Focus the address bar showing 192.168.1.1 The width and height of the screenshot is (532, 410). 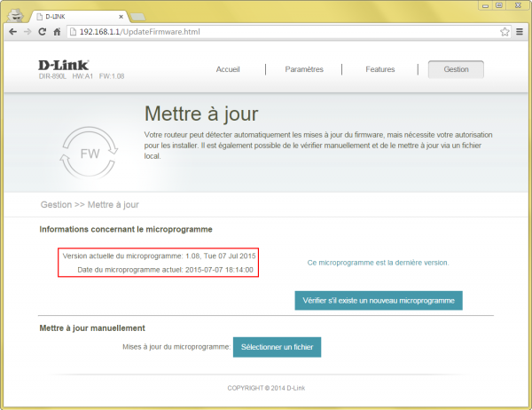tap(266, 31)
